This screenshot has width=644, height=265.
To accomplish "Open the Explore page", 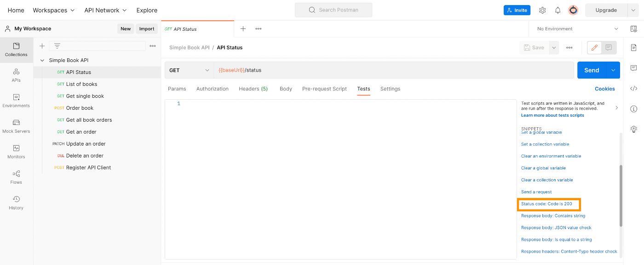I will 147,10.
